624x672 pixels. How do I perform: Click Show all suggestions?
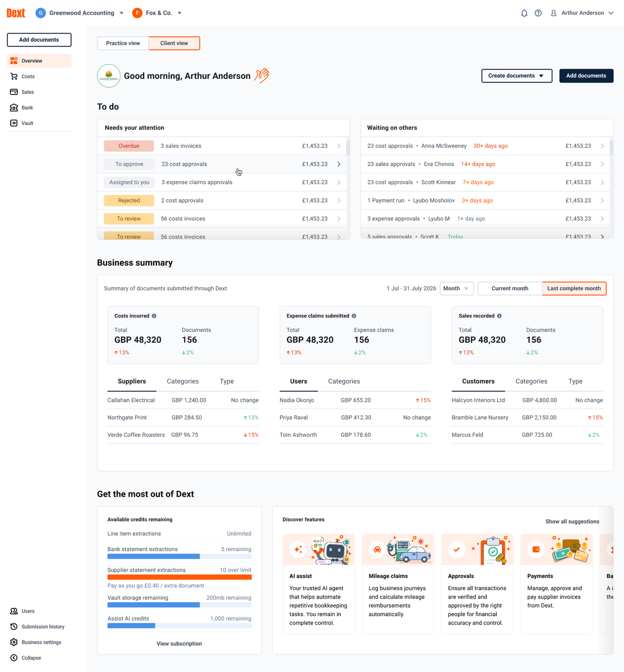(x=572, y=521)
